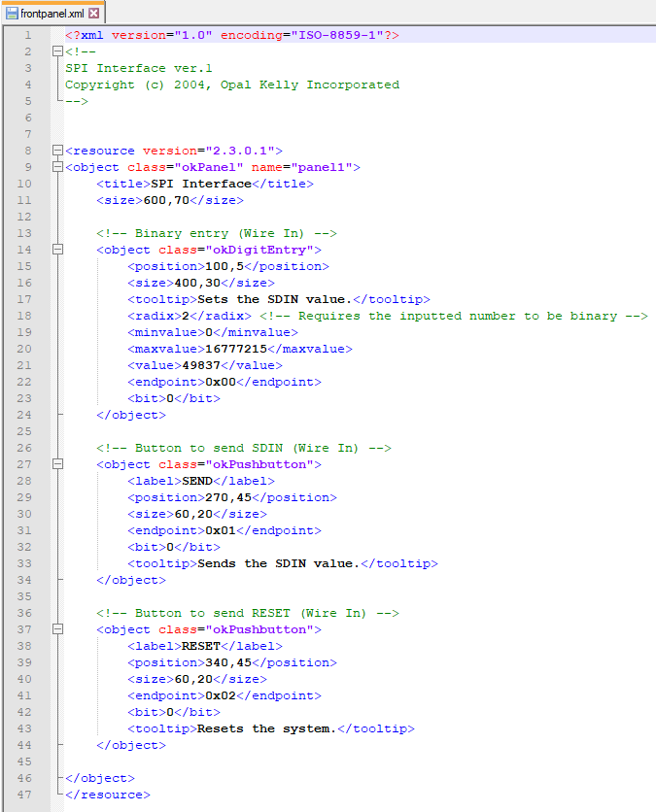Click the label text 'SEND'
This screenshot has height=812, width=656.
[197, 481]
